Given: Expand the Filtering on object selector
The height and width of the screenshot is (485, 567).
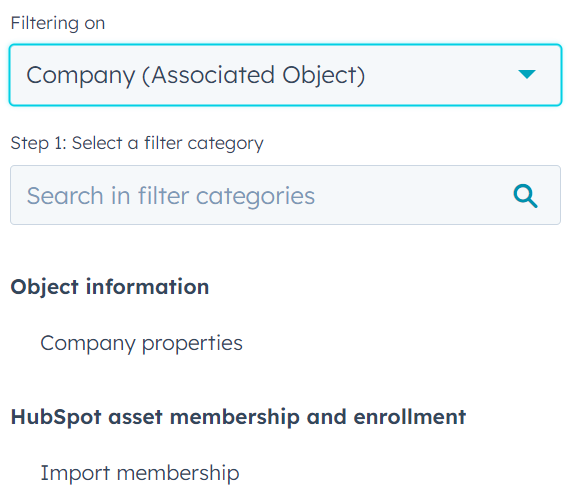Looking at the screenshot, I should [x=285, y=75].
